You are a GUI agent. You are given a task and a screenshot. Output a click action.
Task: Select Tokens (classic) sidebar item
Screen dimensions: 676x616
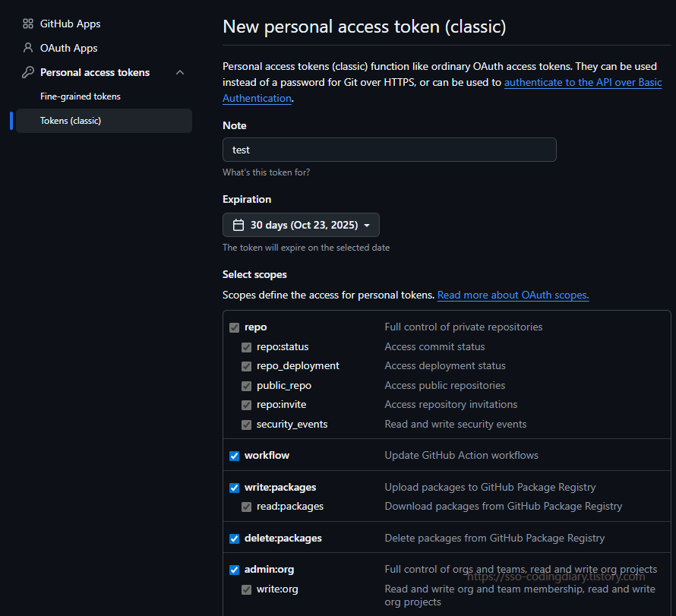[104, 121]
